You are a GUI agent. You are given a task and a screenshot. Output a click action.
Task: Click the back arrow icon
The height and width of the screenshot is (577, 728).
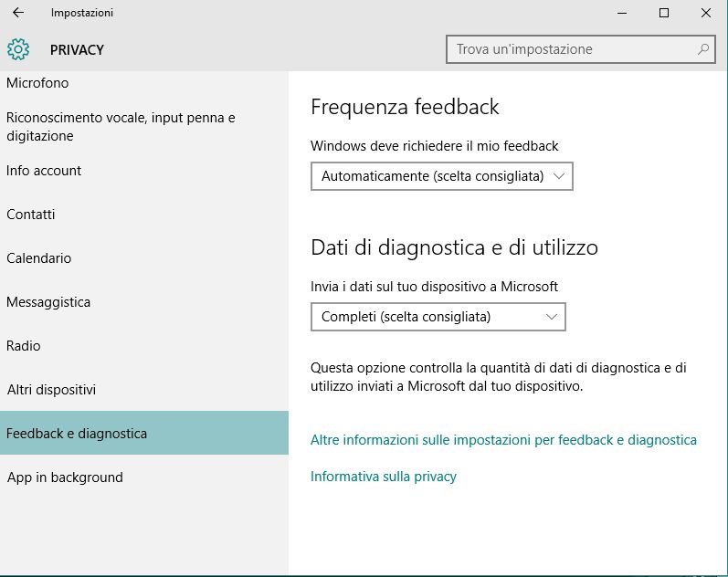(x=18, y=13)
